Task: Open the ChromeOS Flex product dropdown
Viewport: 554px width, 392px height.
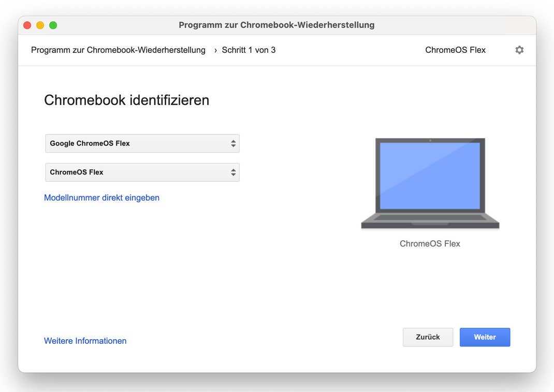Action: click(x=142, y=172)
